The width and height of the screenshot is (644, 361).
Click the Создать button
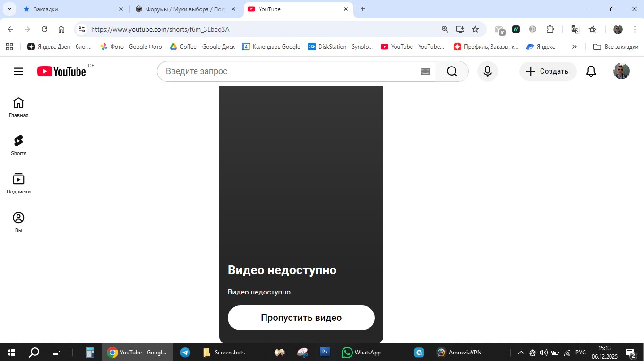(x=548, y=71)
